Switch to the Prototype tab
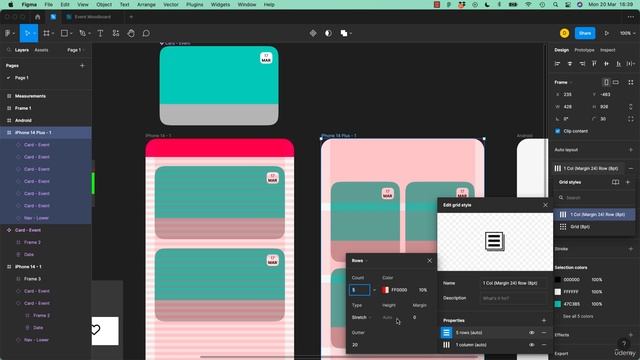This screenshot has height=360, width=640. (584, 50)
